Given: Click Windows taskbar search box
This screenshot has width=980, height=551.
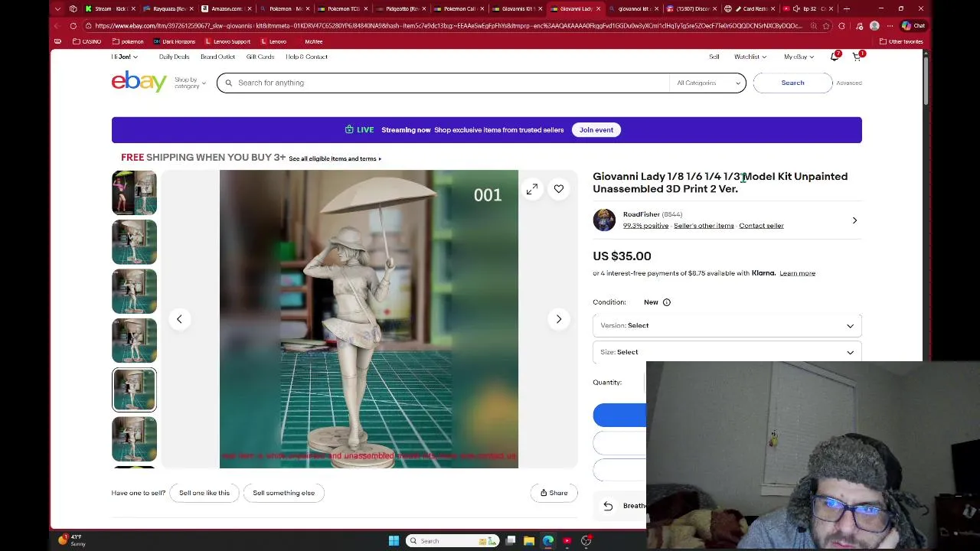Looking at the screenshot, I should 452,540.
